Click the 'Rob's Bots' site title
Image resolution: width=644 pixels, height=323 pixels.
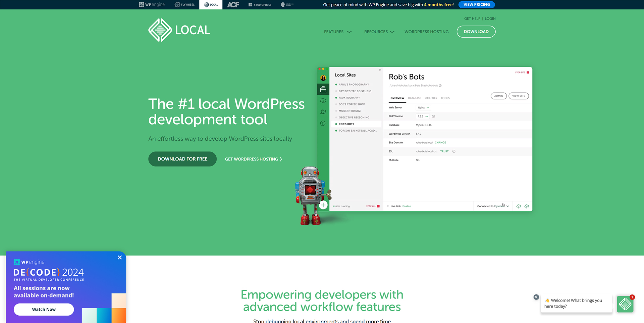[407, 77]
